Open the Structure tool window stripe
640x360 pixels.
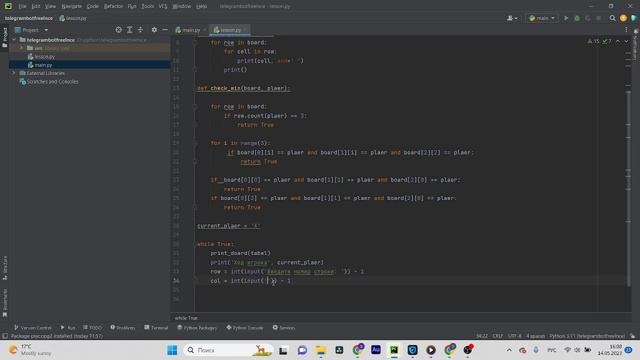(x=5, y=267)
